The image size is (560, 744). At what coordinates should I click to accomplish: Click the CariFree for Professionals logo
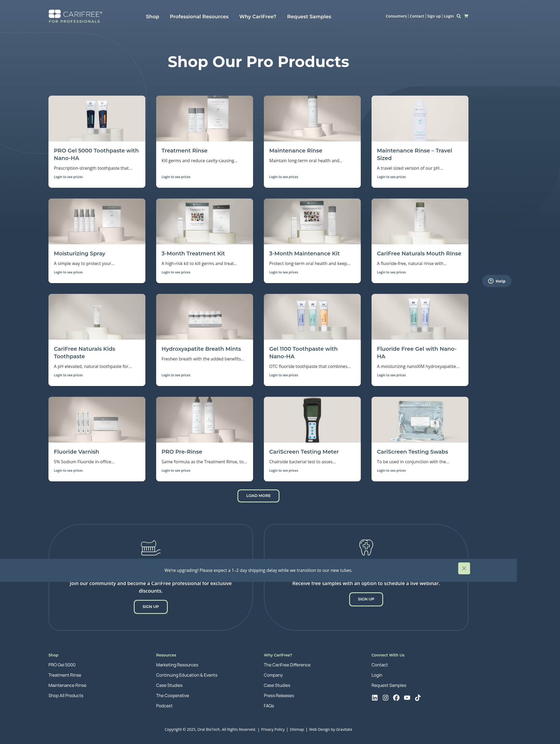[75, 16]
